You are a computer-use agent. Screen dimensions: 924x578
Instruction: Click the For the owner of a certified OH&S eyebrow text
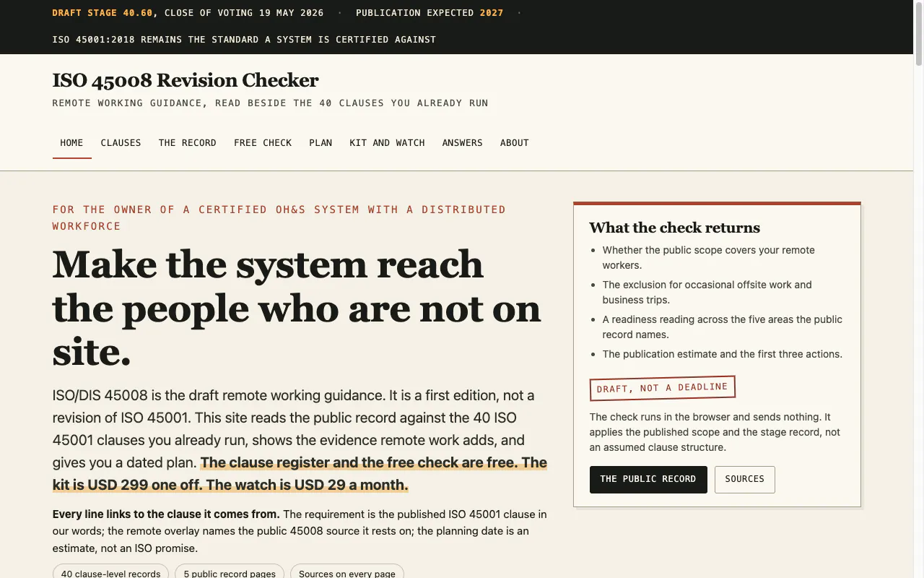(279, 217)
